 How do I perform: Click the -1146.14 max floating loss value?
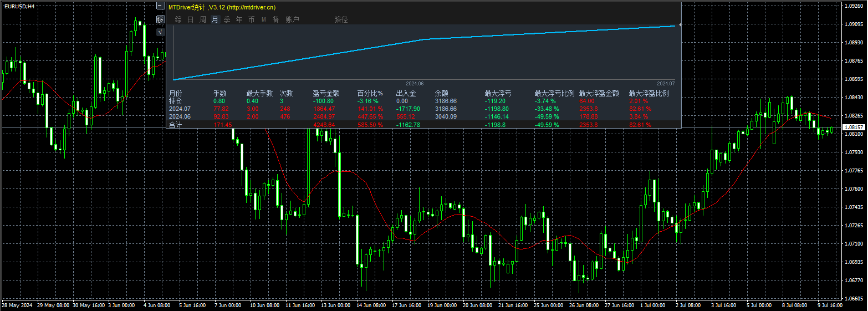[497, 117]
